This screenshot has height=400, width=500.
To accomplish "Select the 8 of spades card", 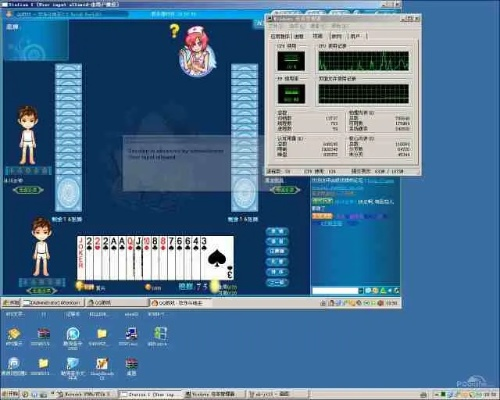I will pyautogui.click(x=155, y=258).
